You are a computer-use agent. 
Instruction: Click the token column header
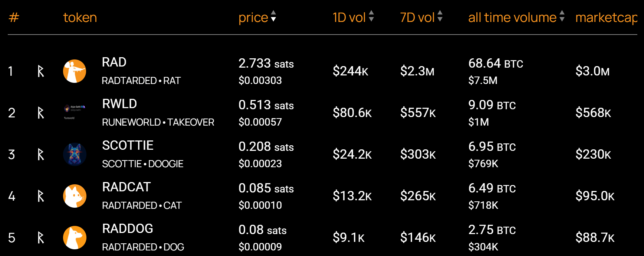click(x=80, y=17)
